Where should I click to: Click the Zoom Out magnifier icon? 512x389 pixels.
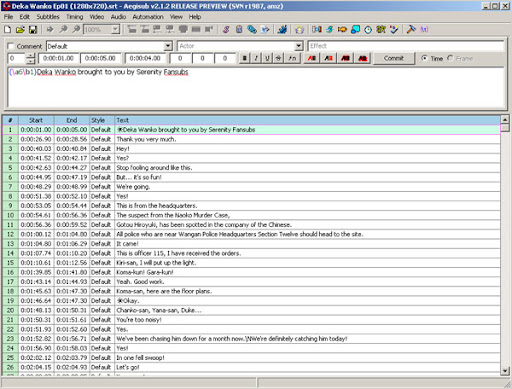pyautogui.click(x=76, y=30)
